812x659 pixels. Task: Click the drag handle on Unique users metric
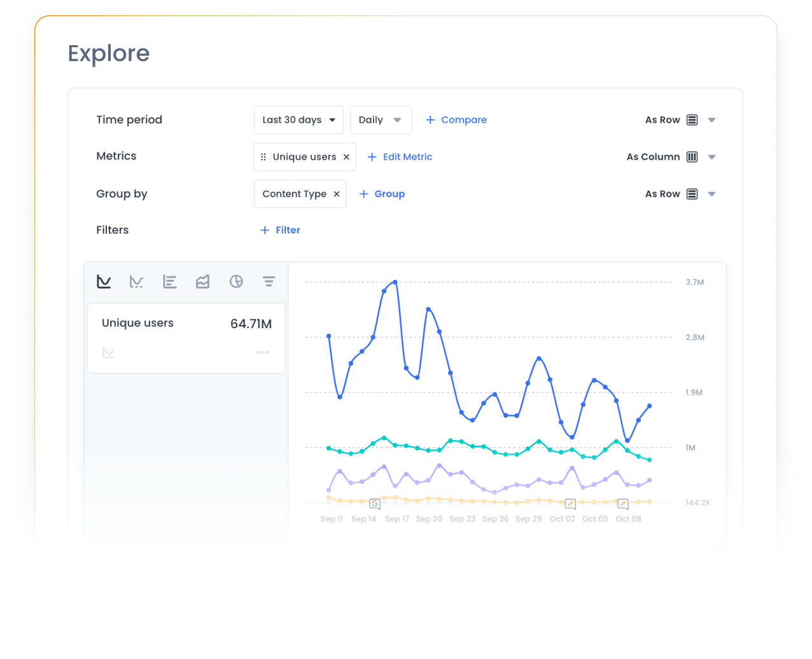pyautogui.click(x=263, y=156)
